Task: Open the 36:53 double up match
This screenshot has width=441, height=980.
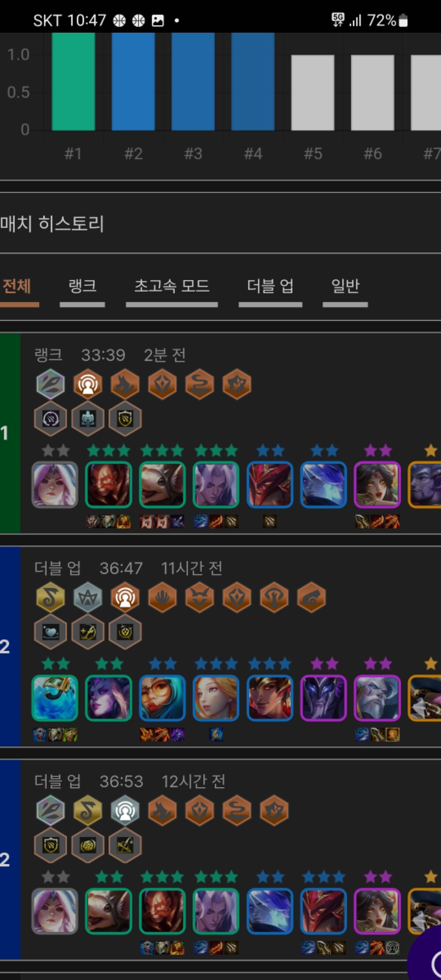Action: (x=220, y=859)
